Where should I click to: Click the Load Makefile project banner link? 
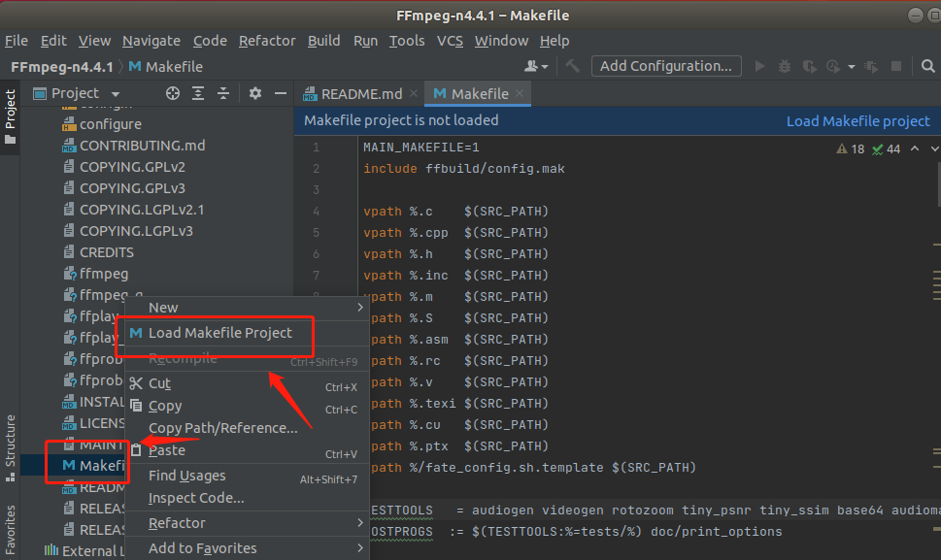[x=858, y=120]
